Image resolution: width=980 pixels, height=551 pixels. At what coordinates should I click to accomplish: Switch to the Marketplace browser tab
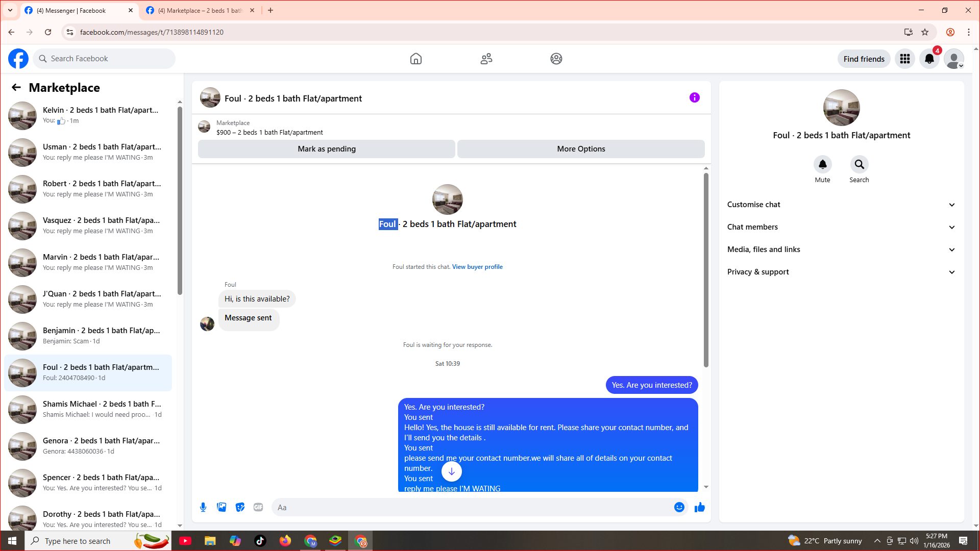pyautogui.click(x=200, y=10)
